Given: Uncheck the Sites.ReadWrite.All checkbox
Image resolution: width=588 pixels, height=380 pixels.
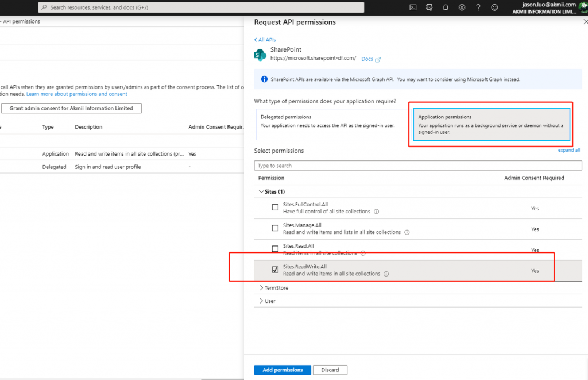Looking at the screenshot, I should [x=275, y=270].
